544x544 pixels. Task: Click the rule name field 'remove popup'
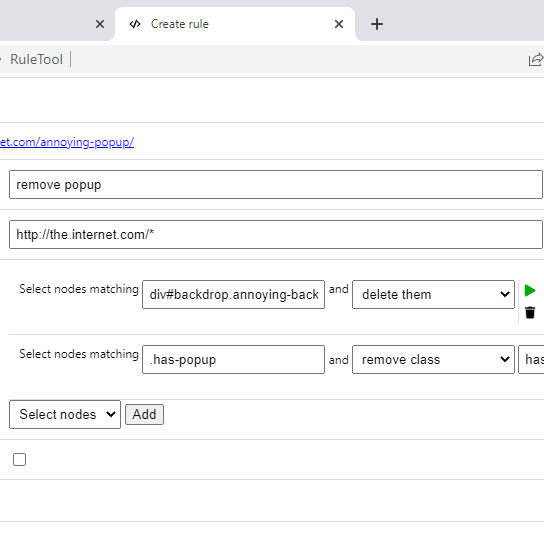coord(276,185)
